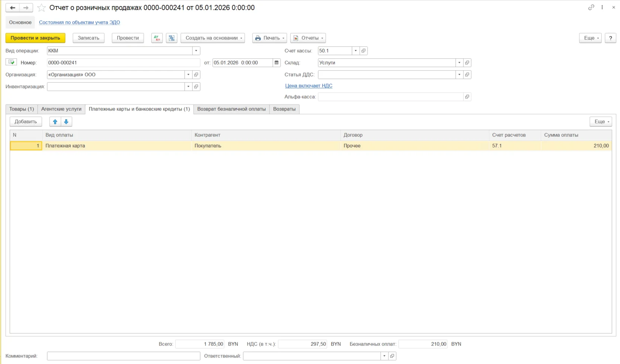The image size is (620, 364).
Task: Copy link to document icon
Action: tap(591, 7)
